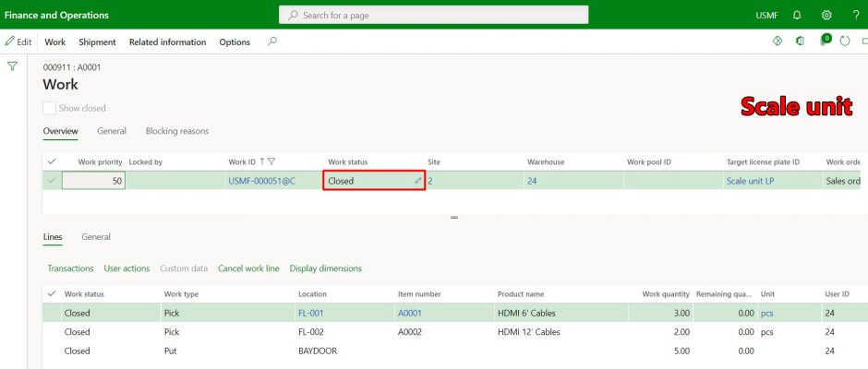Click the Power Apps diamond icon

click(778, 41)
